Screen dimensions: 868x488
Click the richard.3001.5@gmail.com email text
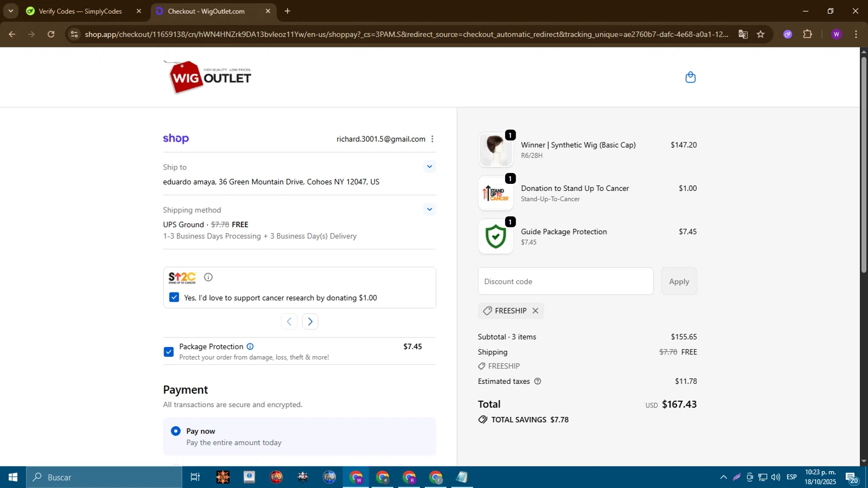tap(381, 139)
